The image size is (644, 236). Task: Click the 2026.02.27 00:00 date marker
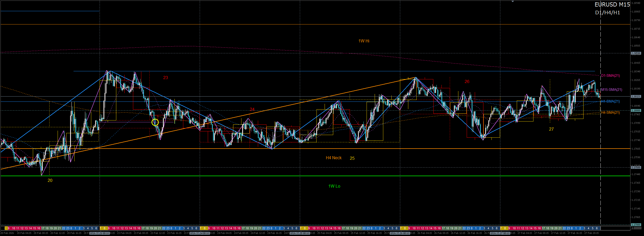tap(500, 233)
